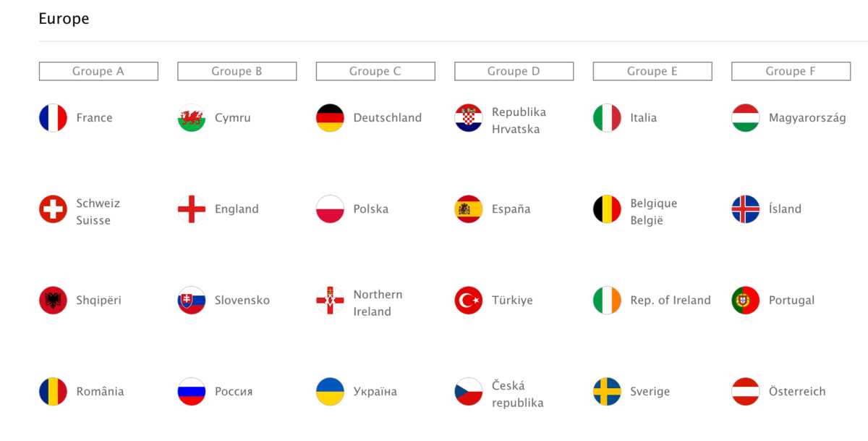
Task: Click the Deutschland flag icon
Action: [x=330, y=118]
